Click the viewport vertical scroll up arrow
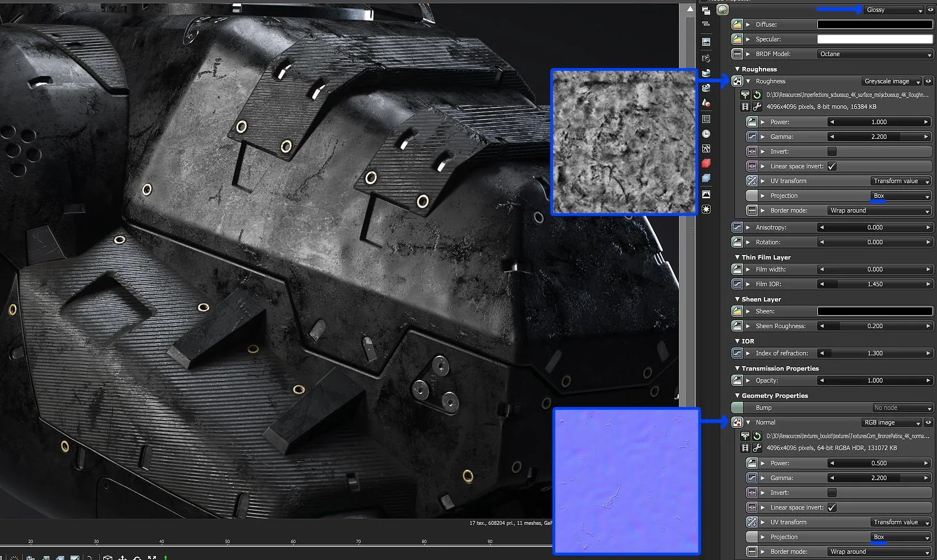The height and width of the screenshot is (560, 937). click(690, 9)
